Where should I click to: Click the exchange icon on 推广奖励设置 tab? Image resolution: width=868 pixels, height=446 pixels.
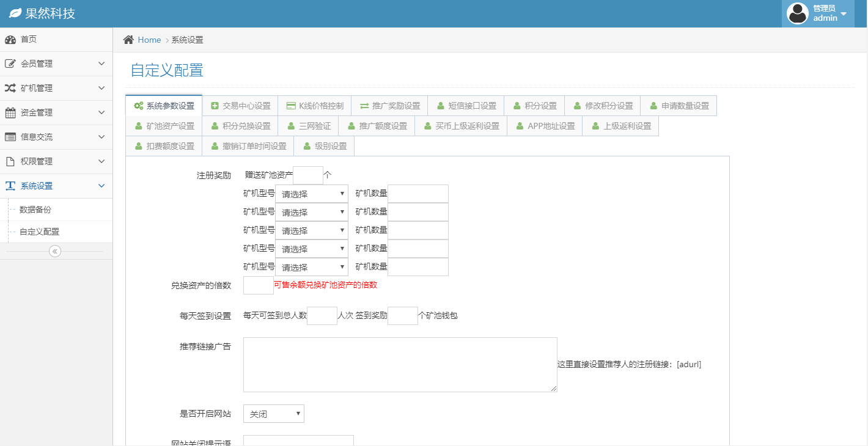pyautogui.click(x=364, y=106)
